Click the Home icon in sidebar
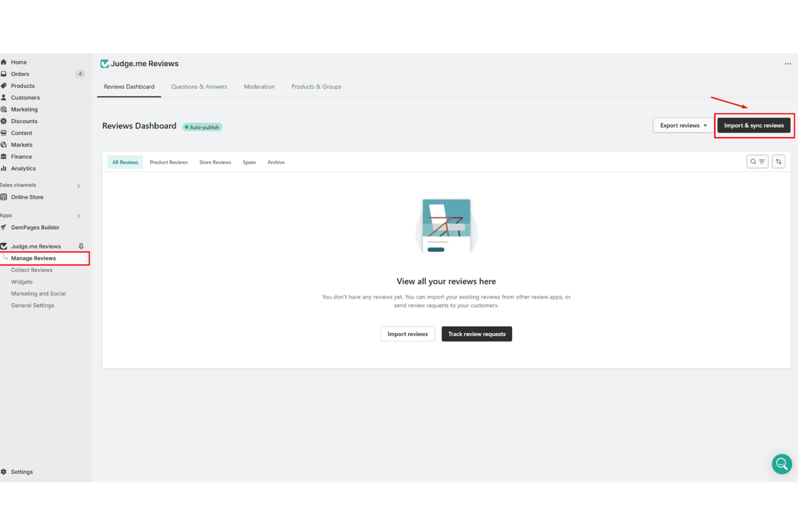Image resolution: width=798 pixels, height=532 pixels. (4, 62)
